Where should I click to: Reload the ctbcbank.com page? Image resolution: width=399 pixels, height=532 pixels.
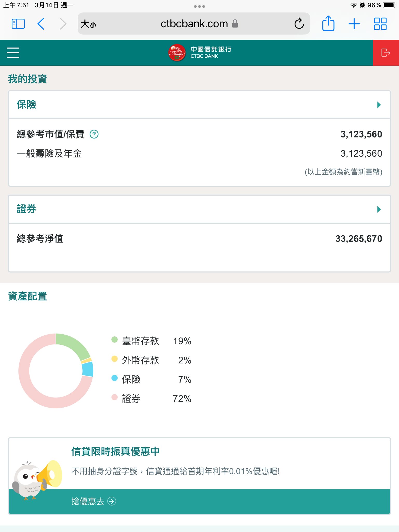pyautogui.click(x=299, y=24)
